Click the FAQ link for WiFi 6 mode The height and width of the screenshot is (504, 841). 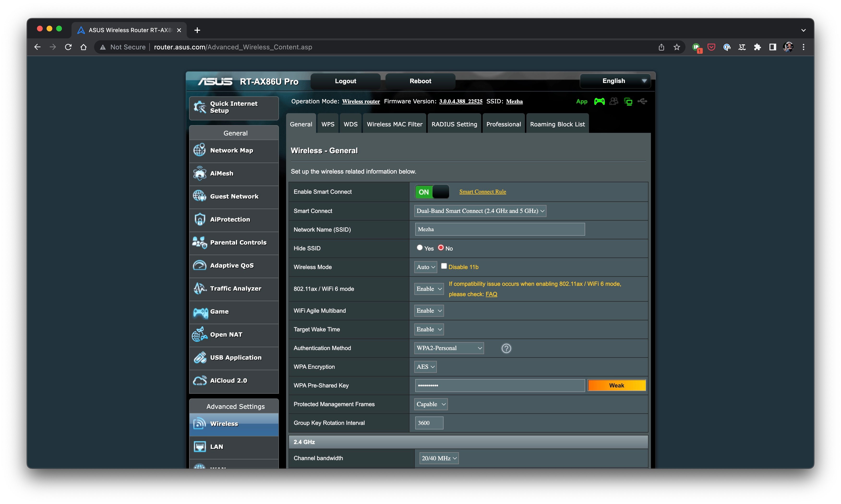point(491,294)
